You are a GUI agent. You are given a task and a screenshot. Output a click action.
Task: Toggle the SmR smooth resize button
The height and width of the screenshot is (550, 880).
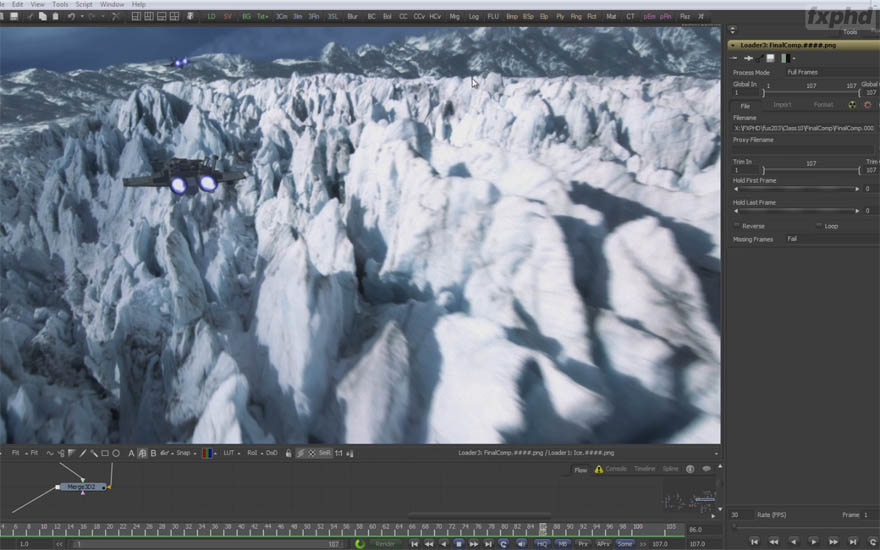[x=325, y=453]
